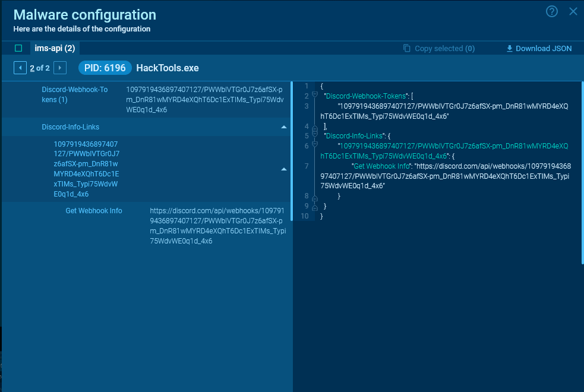The height and width of the screenshot is (392, 584).
Task: Download the configuration as JSON
Action: click(x=539, y=48)
